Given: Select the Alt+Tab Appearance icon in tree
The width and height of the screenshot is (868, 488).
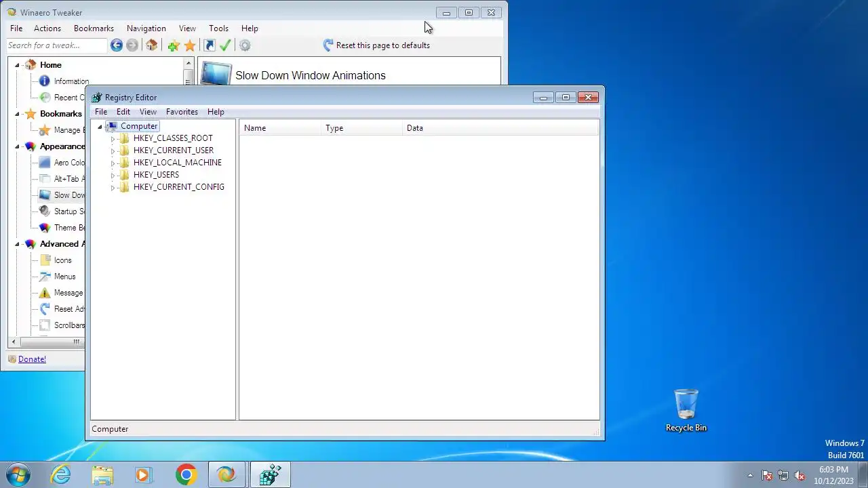Looking at the screenshot, I should pos(45,179).
